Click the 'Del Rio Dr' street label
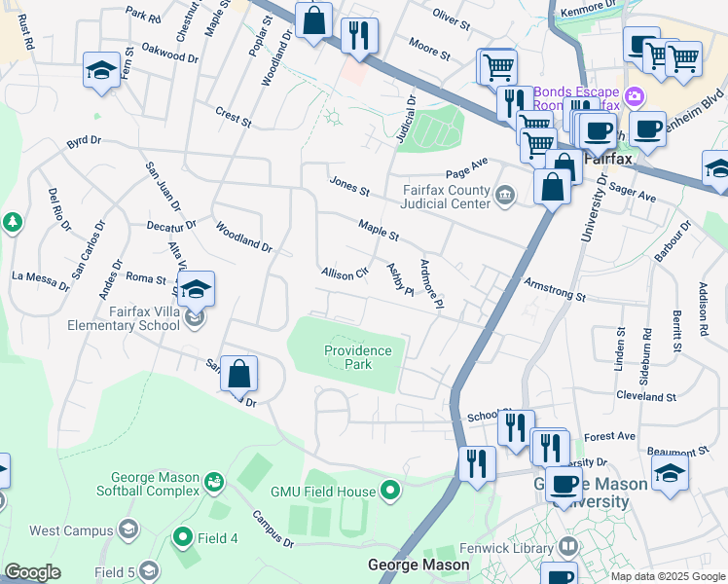Screen dimensions: 728x584 pos(60,209)
